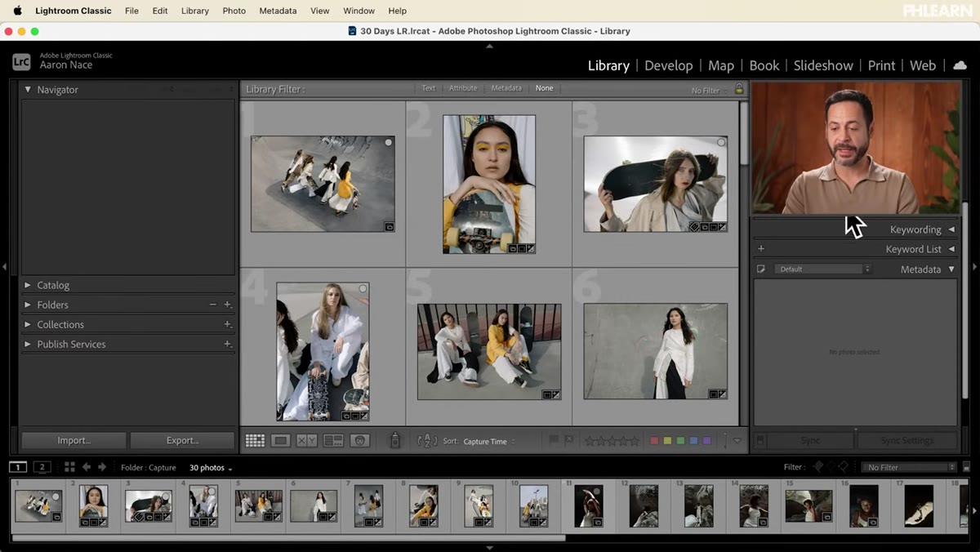980x552 pixels.
Task: Click the Import button
Action: [x=73, y=440]
